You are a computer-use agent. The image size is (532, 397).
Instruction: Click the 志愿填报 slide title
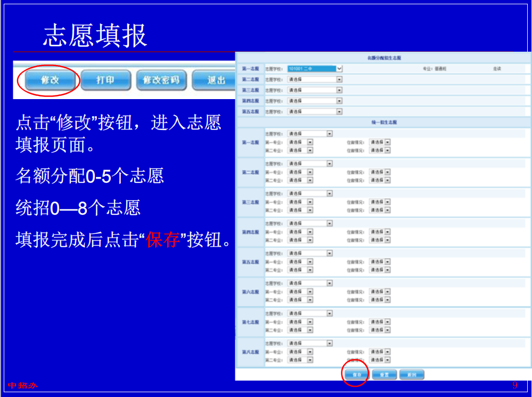95,36
